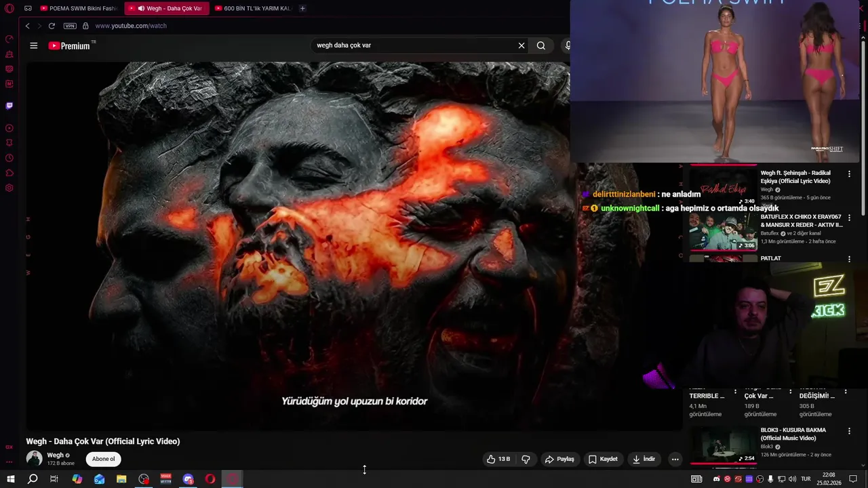Switch to POEMA SWIM Bikini Fashion tab
The width and height of the screenshot is (868, 488).
[78, 8]
